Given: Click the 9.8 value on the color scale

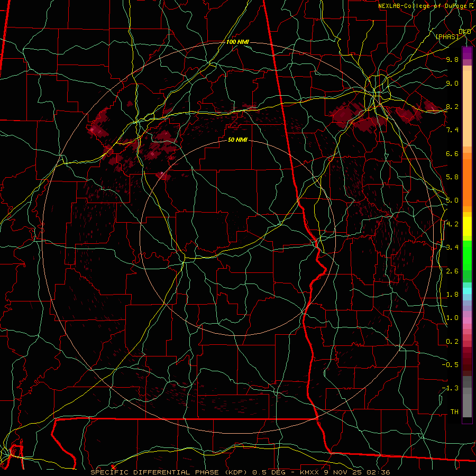Looking at the screenshot, I should coord(452,59).
